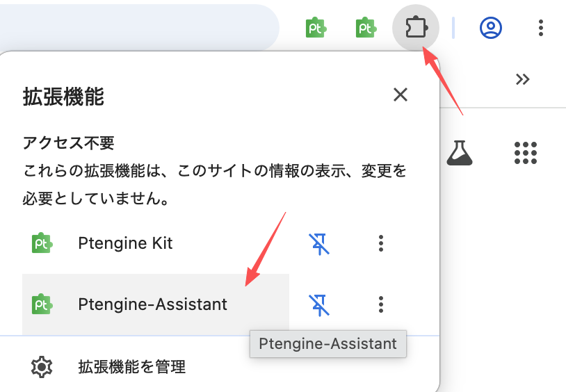Toggle the Extensions puzzle piece button
The width and height of the screenshot is (566, 392).
click(x=416, y=27)
